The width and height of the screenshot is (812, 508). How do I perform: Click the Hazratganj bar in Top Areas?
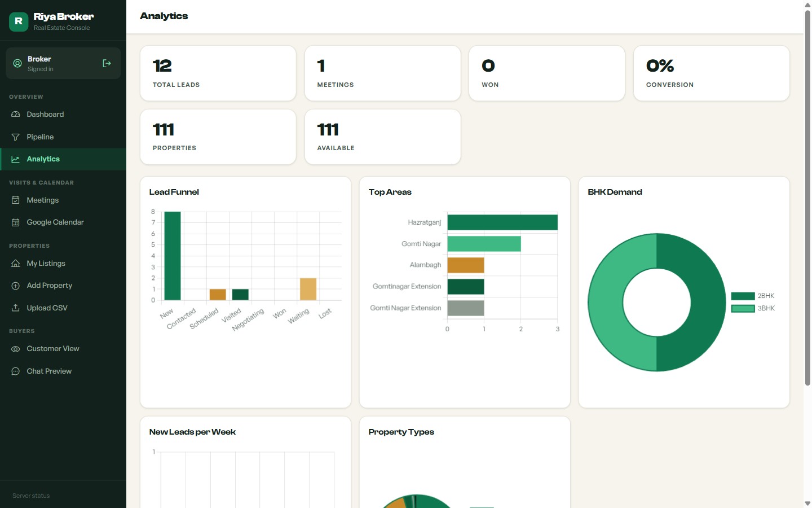pos(502,222)
